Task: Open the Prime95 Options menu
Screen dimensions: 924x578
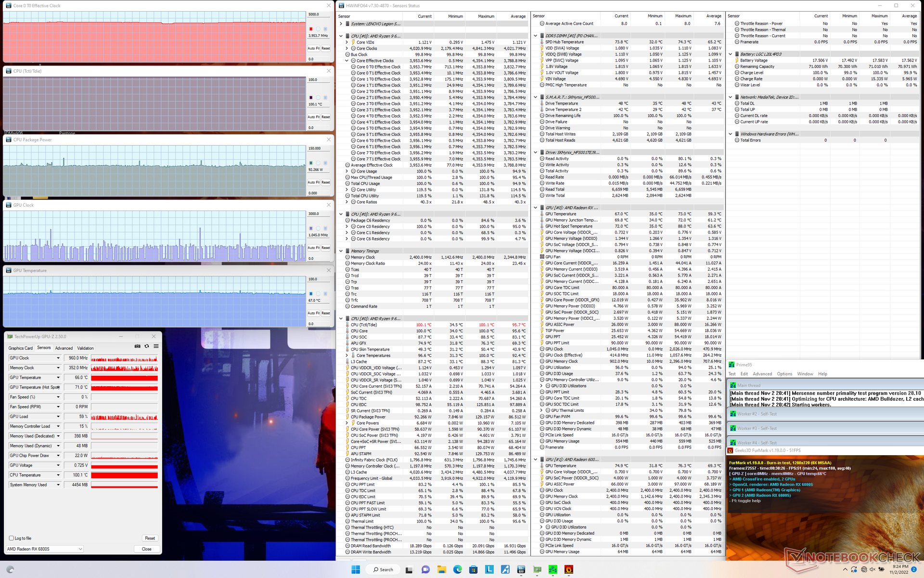Action: point(784,374)
